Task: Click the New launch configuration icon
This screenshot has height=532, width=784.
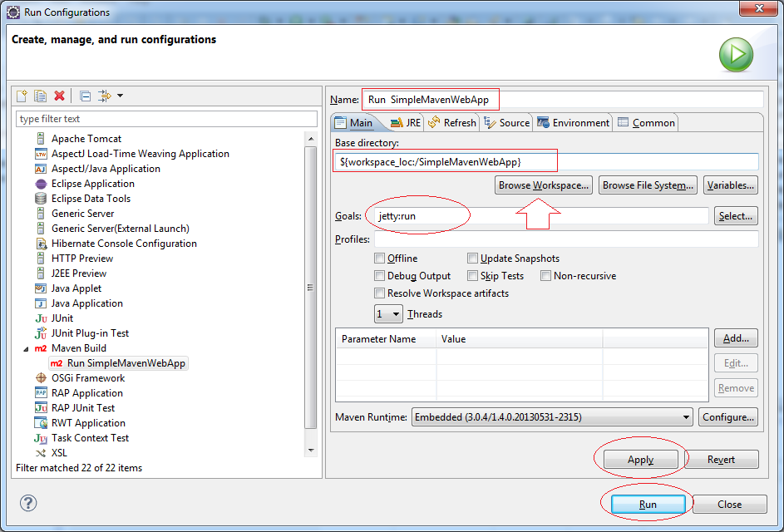Action: point(22,96)
